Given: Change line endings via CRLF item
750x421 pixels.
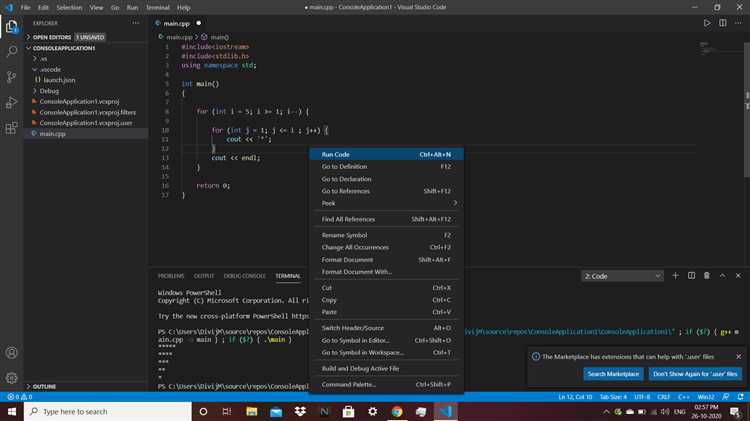Looking at the screenshot, I should (663, 397).
